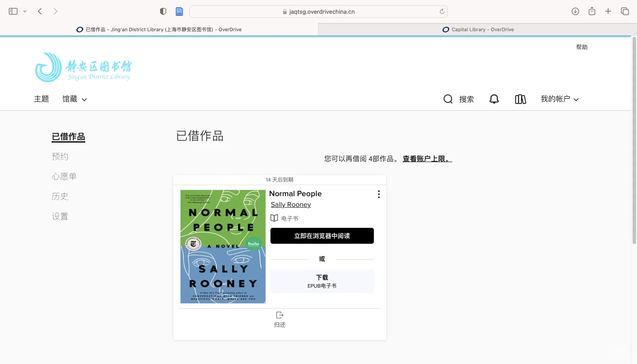The image size is (637, 364).
Task: Click the blue reader document icon
Action: (x=179, y=11)
